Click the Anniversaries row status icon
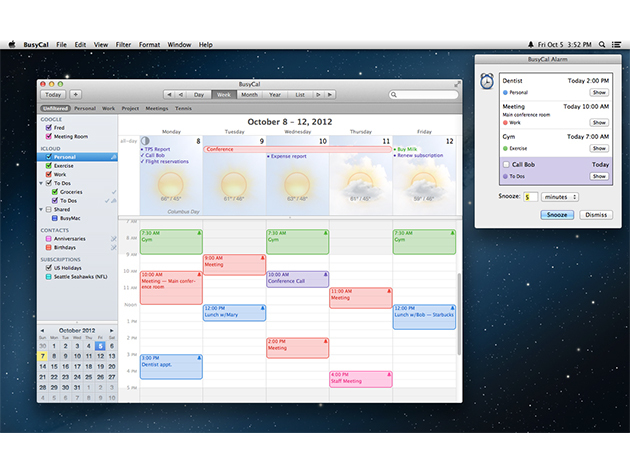This screenshot has width=630, height=473. 114,239
